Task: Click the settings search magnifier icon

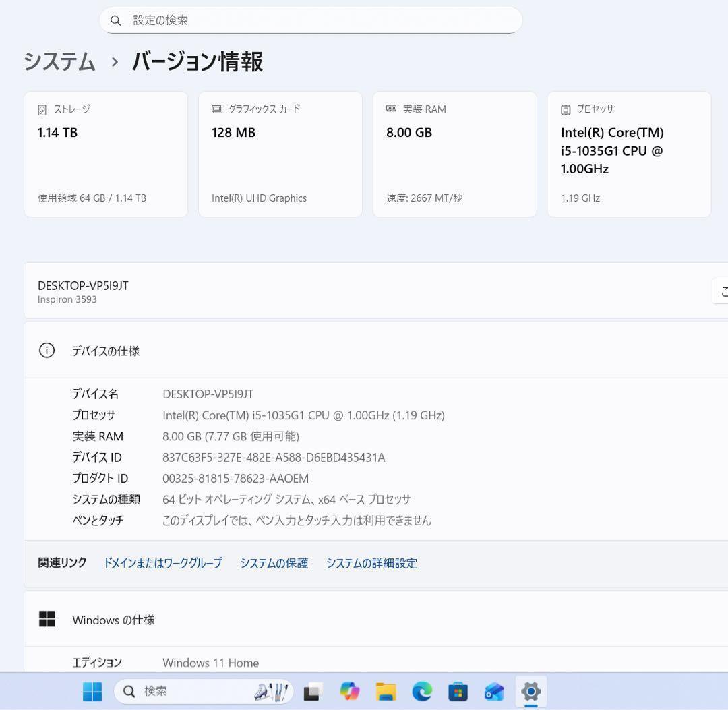Action: pyautogui.click(x=116, y=20)
